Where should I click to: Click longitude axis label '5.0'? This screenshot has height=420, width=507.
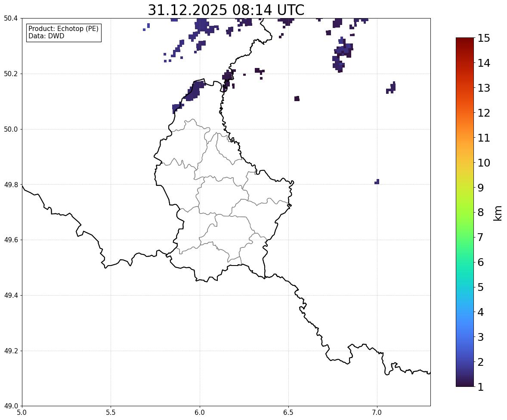(22, 413)
